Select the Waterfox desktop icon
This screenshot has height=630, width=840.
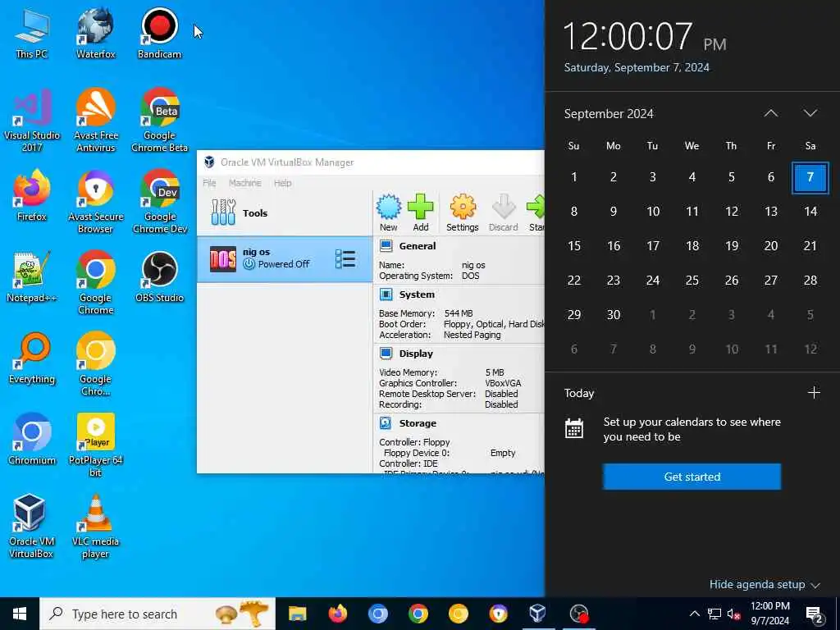pyautogui.click(x=95, y=33)
